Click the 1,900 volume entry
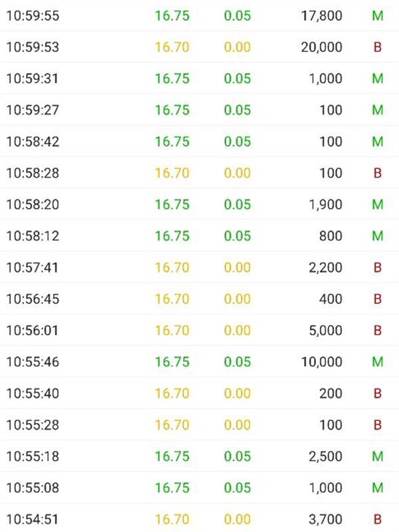This screenshot has height=532, width=399. [326, 205]
